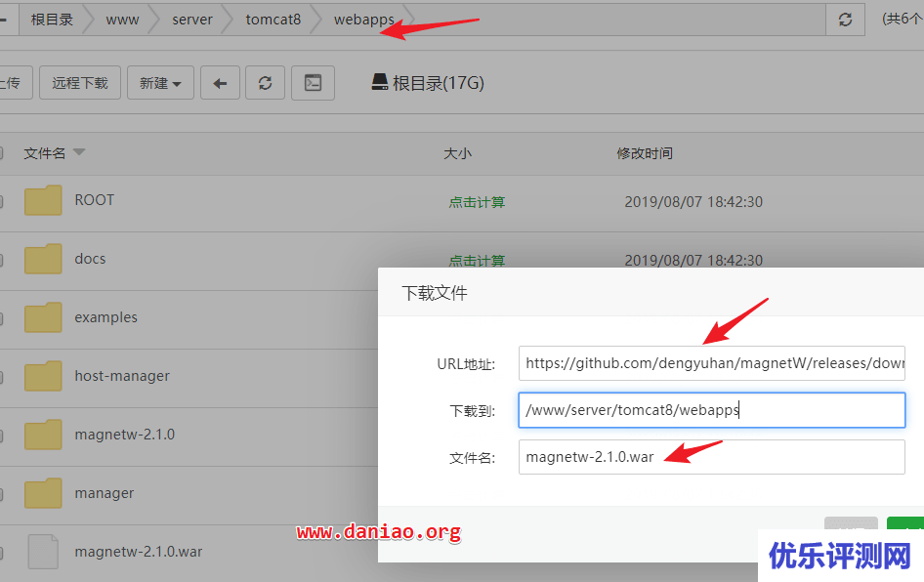Screen dimensions: 924x582
Task: Sort by 文件名 column arrow
Action: click(x=79, y=152)
